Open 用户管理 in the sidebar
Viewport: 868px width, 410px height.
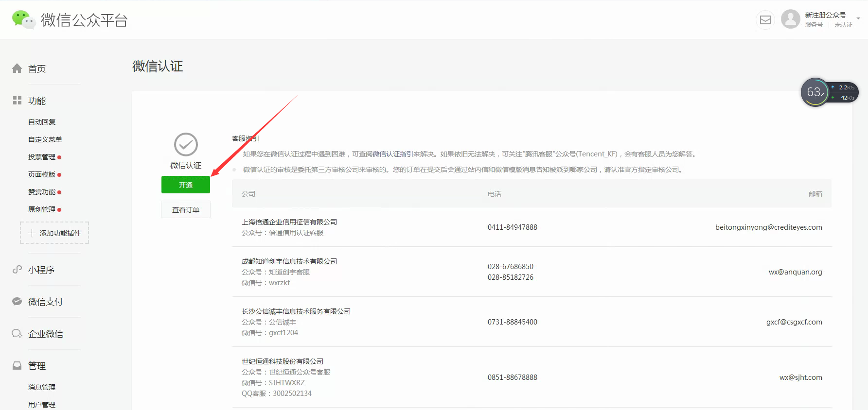[x=42, y=405]
